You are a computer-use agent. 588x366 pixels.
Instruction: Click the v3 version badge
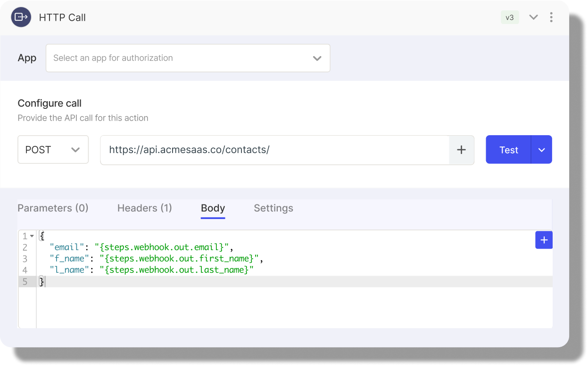point(510,17)
